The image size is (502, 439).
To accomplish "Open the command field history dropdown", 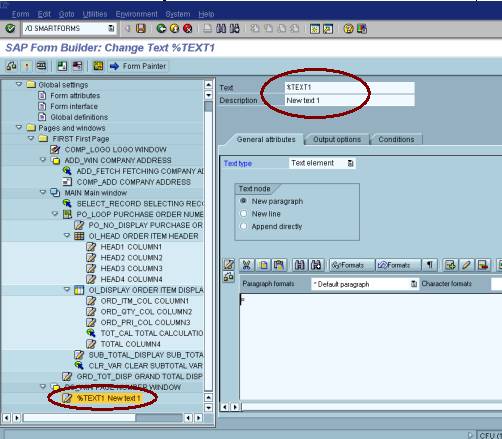I will point(111,29).
